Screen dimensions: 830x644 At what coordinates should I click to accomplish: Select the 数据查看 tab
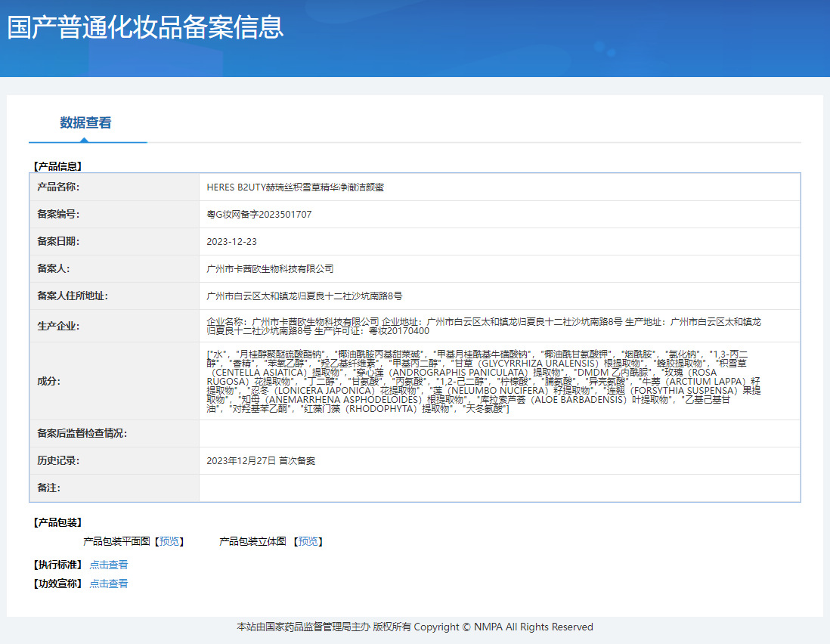click(85, 122)
